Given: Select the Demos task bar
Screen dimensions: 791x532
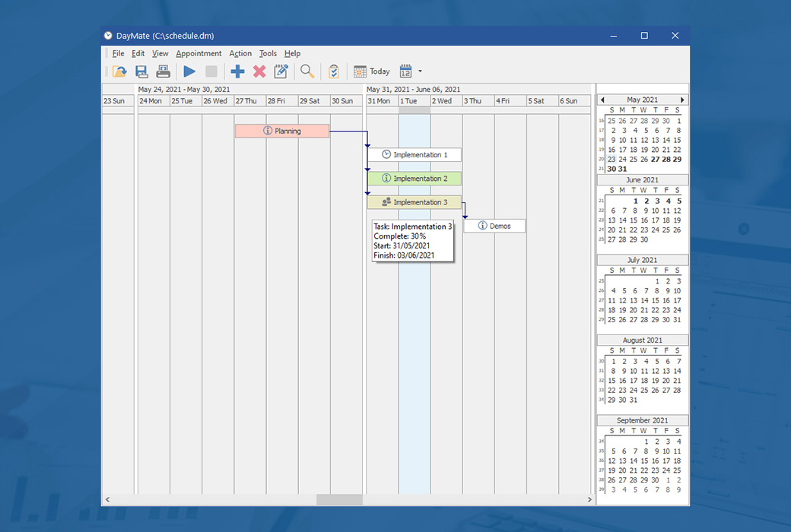Looking at the screenshot, I should click(x=494, y=226).
